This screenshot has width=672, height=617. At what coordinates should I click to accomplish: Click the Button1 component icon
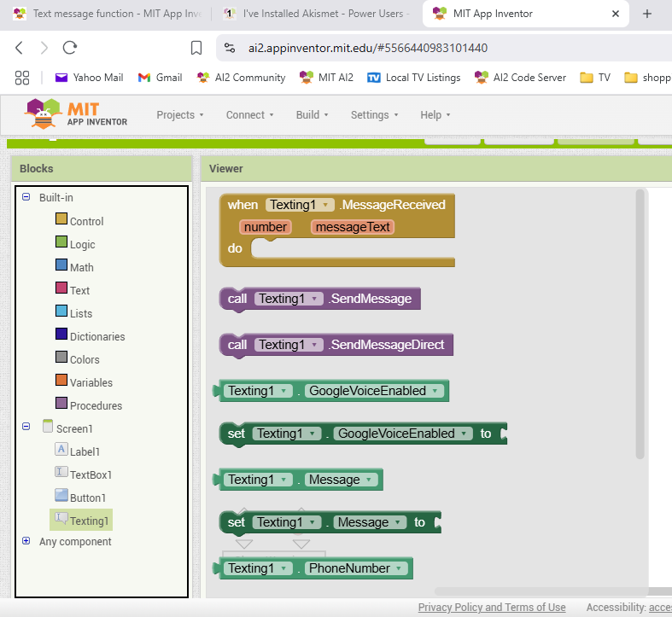click(x=61, y=495)
